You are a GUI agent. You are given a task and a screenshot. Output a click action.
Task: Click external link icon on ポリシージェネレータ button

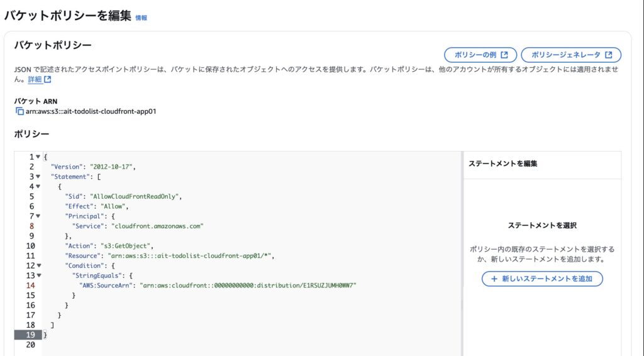pyautogui.click(x=609, y=55)
